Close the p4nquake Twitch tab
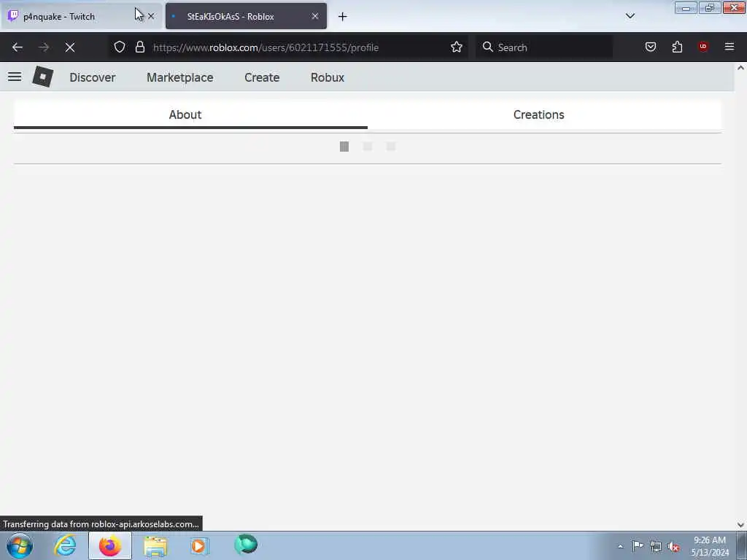The height and width of the screenshot is (560, 747). pyautogui.click(x=151, y=16)
